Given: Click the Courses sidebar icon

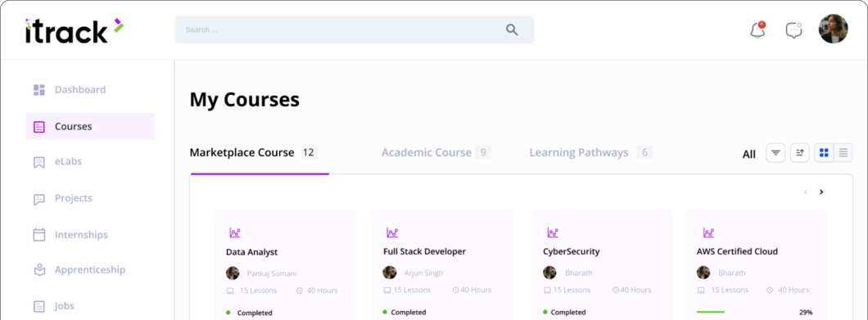Looking at the screenshot, I should pyautogui.click(x=38, y=127).
